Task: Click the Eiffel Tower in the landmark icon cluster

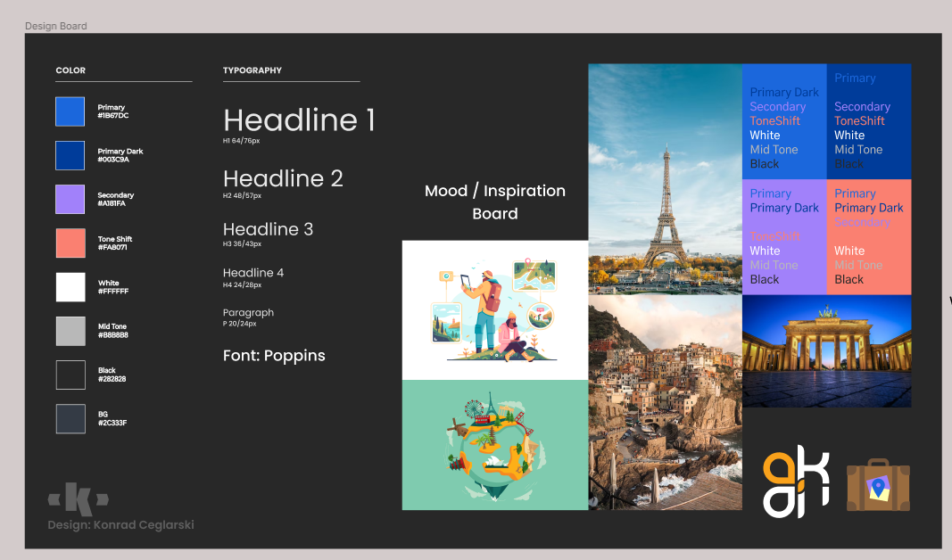Action: tap(492, 402)
